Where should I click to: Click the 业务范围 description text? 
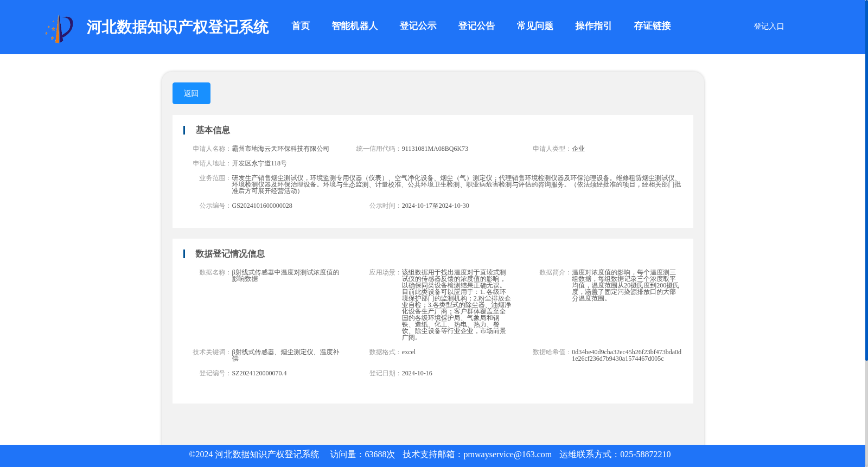(456, 184)
